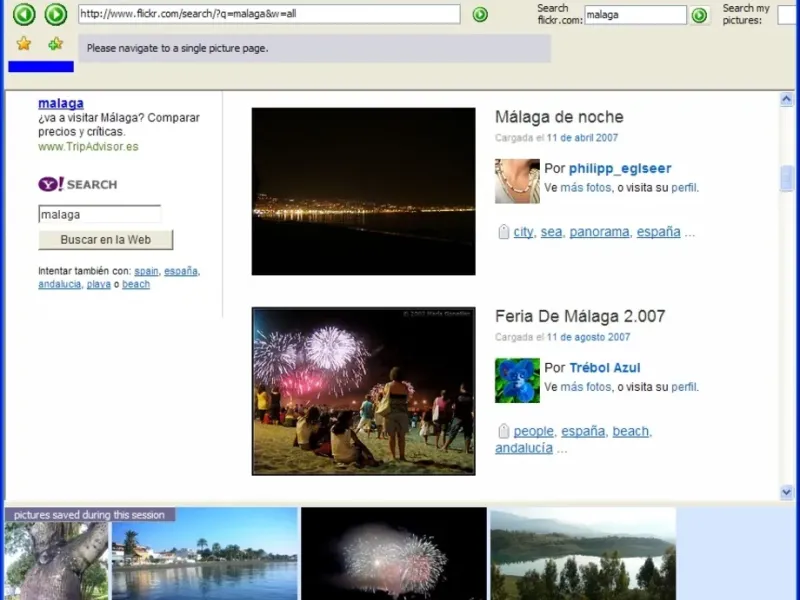Click the green back arrow button
The image size is (800, 600).
tap(24, 14)
